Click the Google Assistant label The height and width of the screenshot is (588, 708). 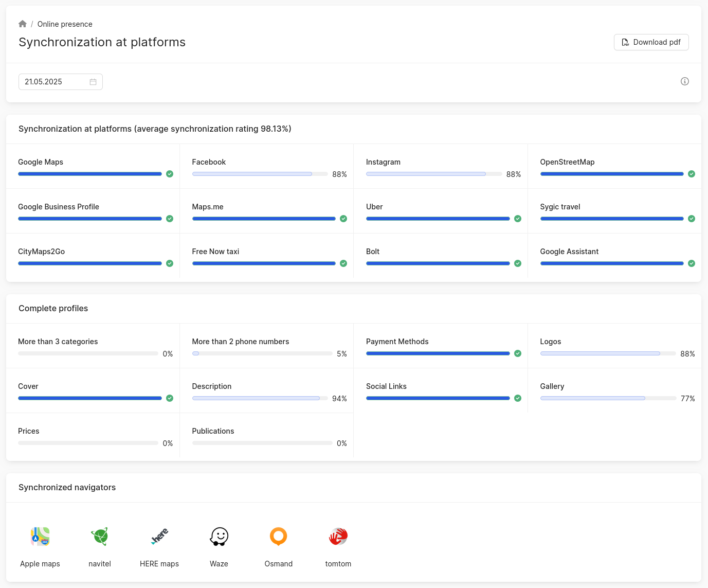(x=569, y=252)
